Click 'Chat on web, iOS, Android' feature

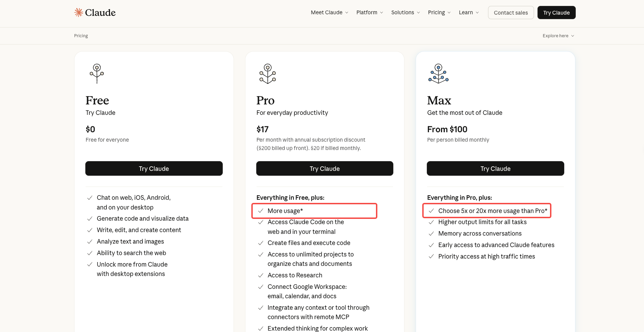pyautogui.click(x=134, y=203)
